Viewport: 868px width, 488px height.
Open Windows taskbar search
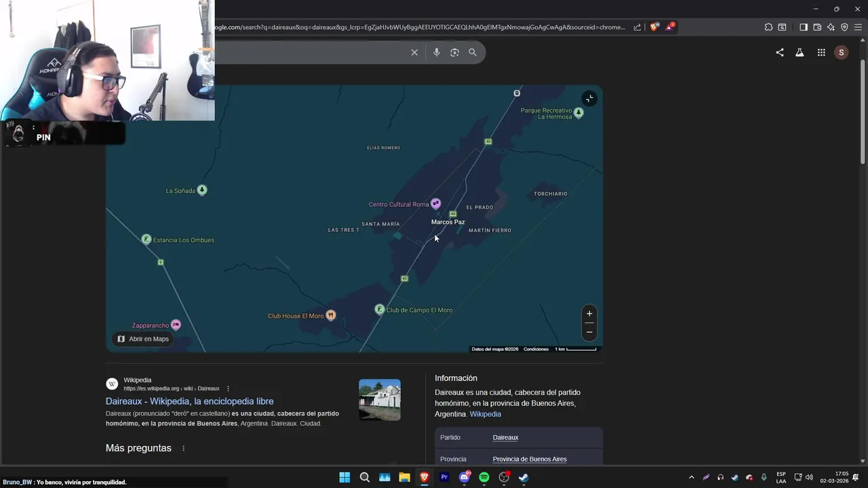(x=365, y=477)
